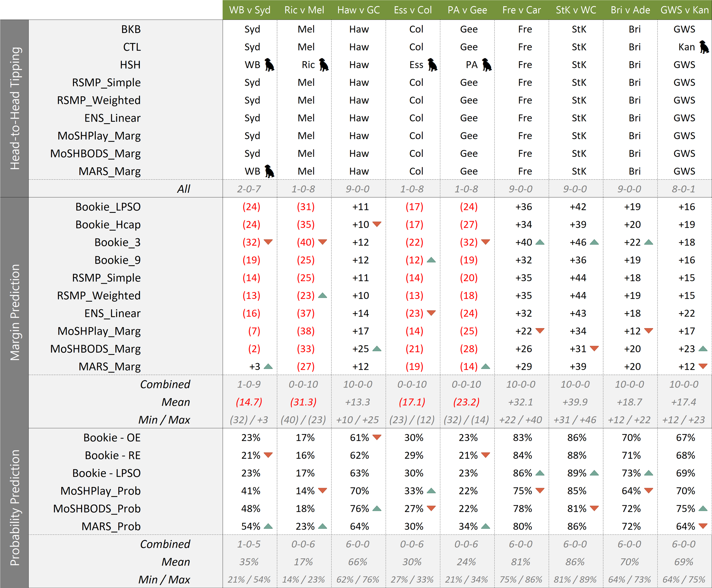Click the Mean value (14.7) for WB v Syd
Image resolution: width=712 pixels, height=588 pixels.
point(249,402)
